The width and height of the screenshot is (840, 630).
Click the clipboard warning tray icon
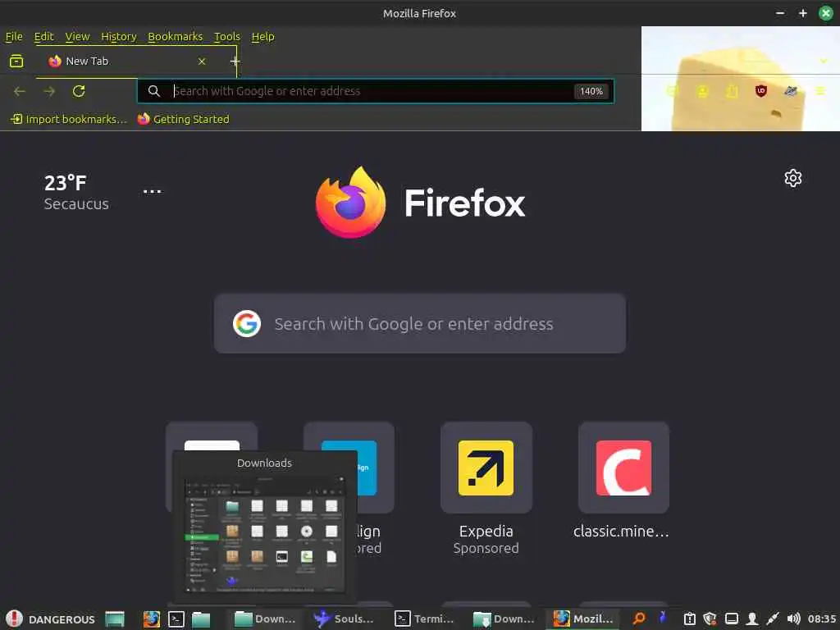[x=689, y=619]
